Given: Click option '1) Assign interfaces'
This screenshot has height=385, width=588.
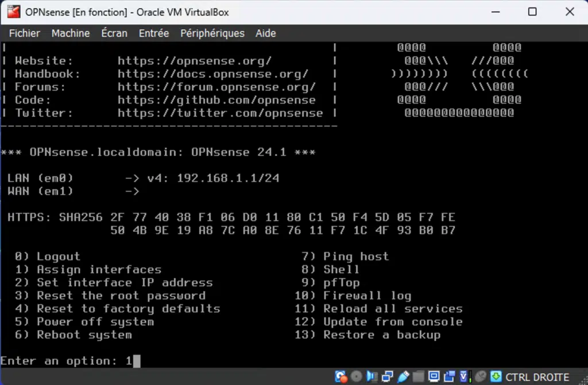Looking at the screenshot, I should tap(88, 270).
